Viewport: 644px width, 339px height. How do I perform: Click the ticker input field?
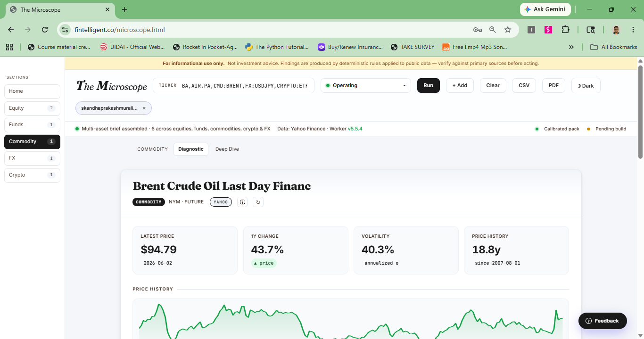tap(233, 85)
